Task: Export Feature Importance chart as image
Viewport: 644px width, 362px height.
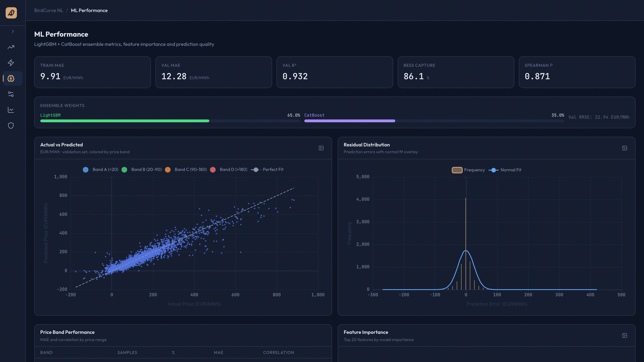Action: click(625, 335)
